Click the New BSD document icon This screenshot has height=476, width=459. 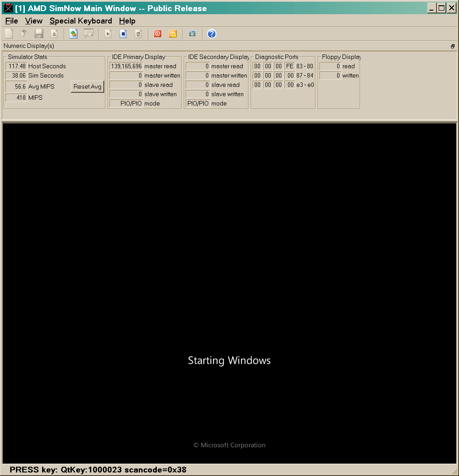point(9,34)
